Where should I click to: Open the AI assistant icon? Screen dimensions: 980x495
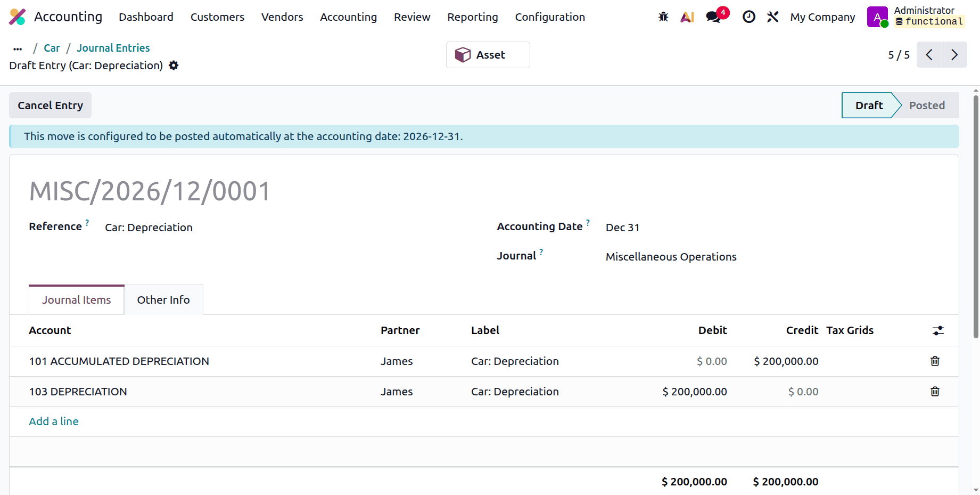687,17
